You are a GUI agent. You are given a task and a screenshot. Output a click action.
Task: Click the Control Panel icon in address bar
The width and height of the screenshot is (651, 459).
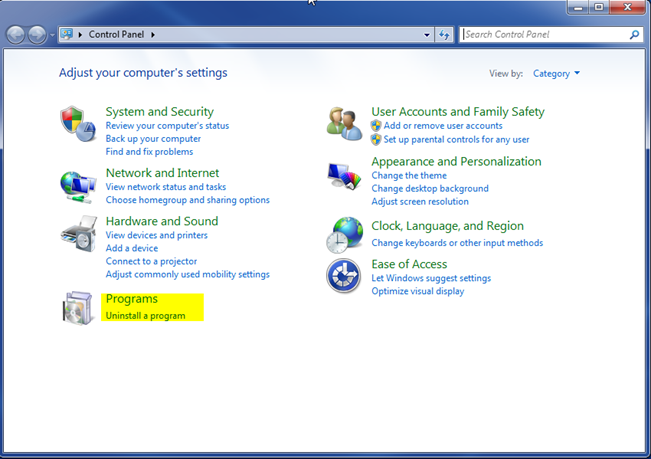pyautogui.click(x=67, y=34)
